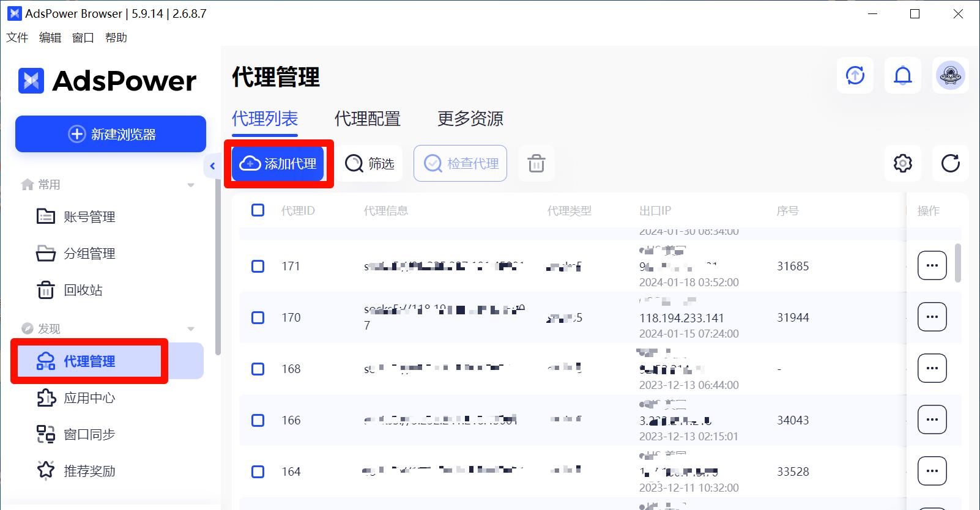This screenshot has width=980, height=510.
Task: Click 新建浏览器 button
Action: (111, 134)
